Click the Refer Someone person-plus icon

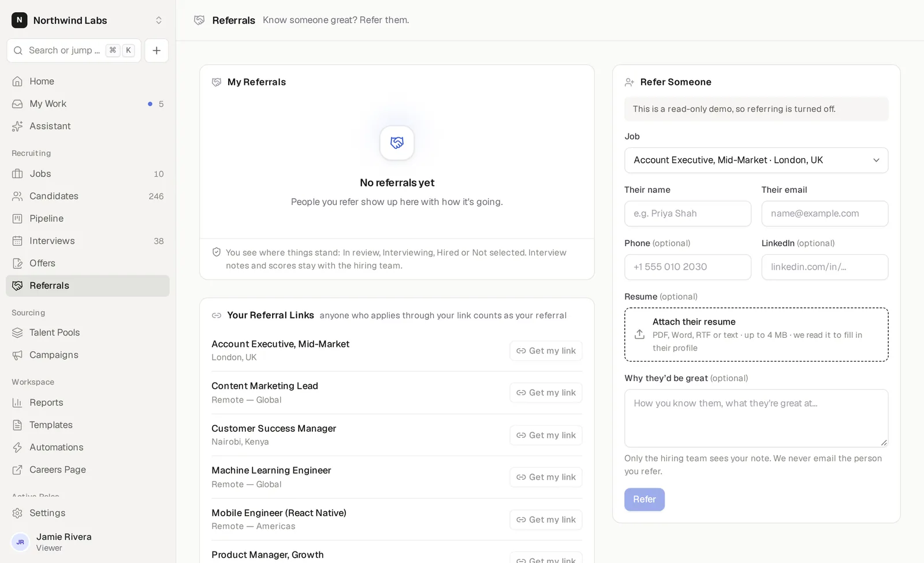tap(629, 82)
